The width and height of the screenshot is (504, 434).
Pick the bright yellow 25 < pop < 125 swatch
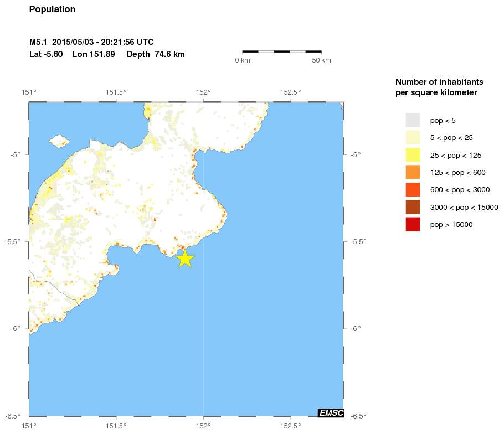pyautogui.click(x=413, y=155)
